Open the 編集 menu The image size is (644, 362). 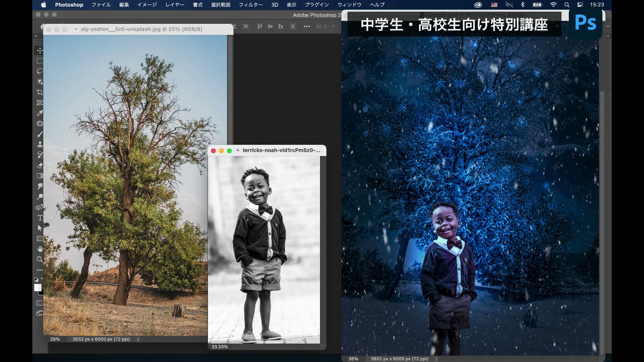(124, 5)
